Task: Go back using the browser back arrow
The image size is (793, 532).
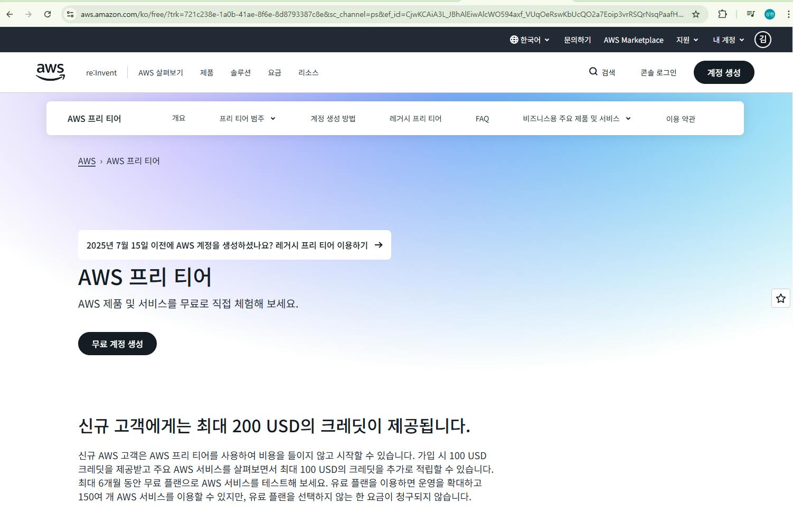Action: point(9,14)
